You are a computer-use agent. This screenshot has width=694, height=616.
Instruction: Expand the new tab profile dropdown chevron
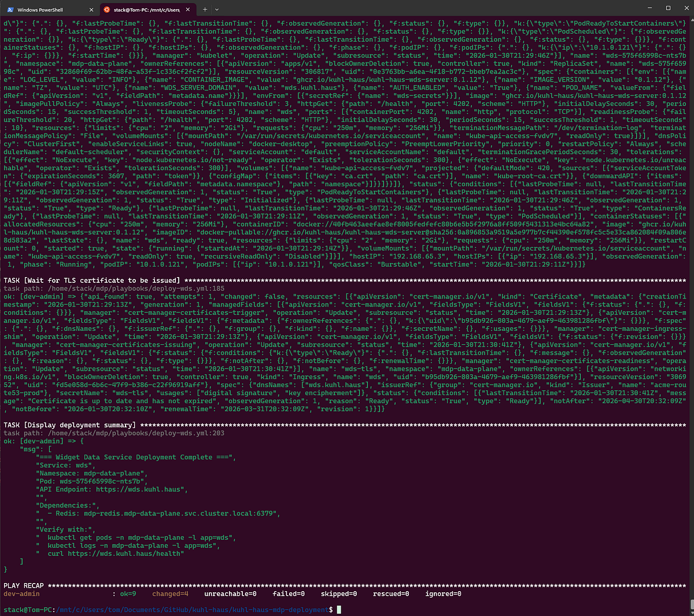(x=217, y=9)
